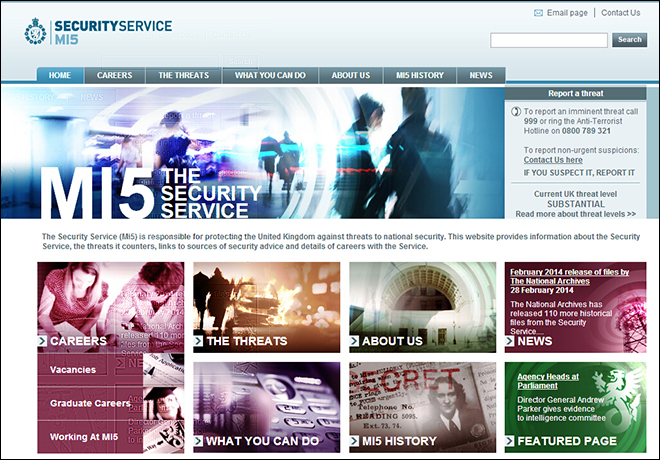Screen dimensions: 660x460
Task: Follow the Contact Us here link
Action: coord(553,160)
